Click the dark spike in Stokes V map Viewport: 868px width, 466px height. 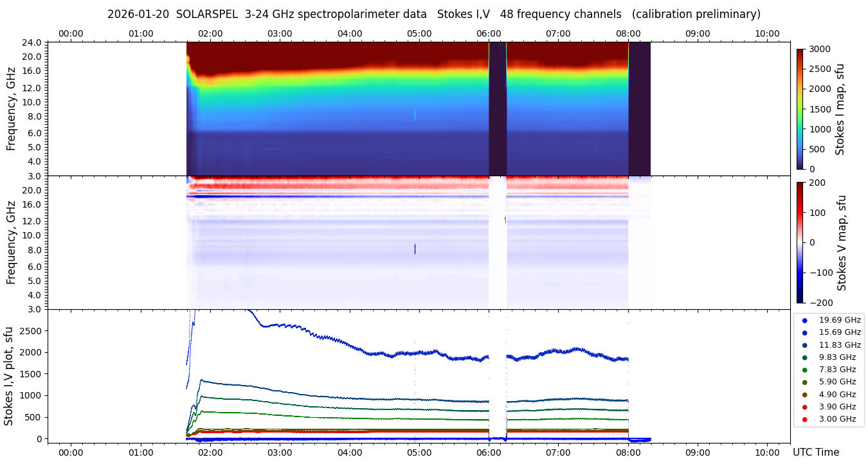[x=415, y=249]
